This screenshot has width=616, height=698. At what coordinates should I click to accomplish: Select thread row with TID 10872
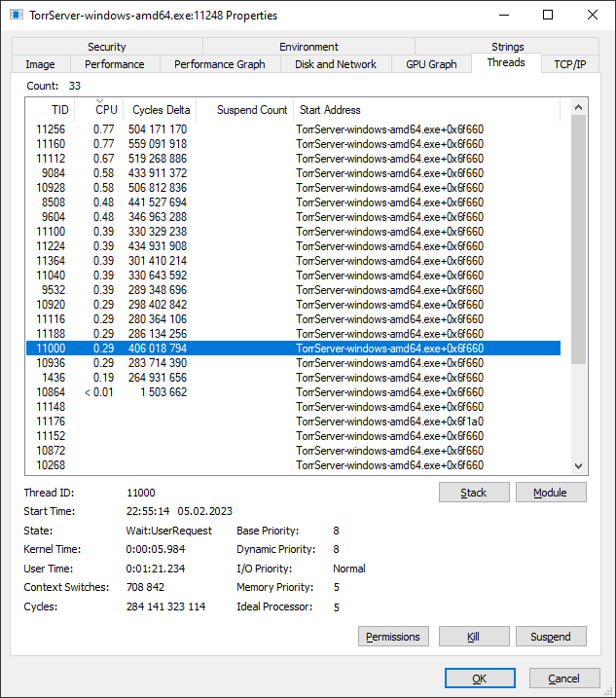tap(293, 451)
